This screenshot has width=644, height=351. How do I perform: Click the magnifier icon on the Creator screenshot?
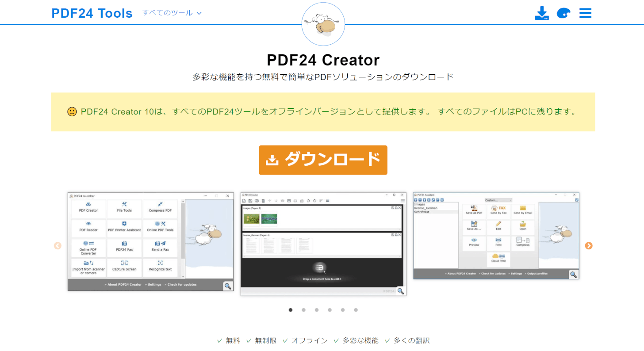[401, 290]
